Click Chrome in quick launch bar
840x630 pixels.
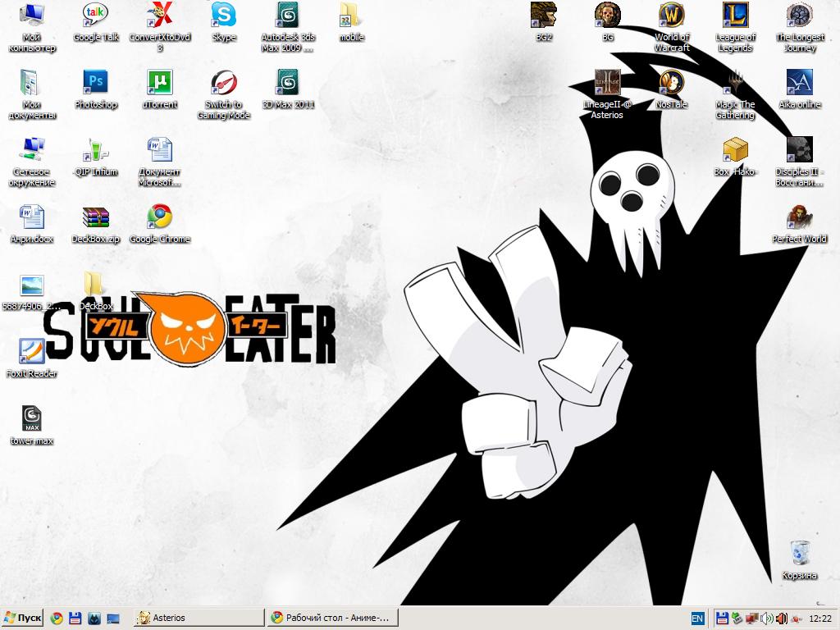[x=57, y=619]
